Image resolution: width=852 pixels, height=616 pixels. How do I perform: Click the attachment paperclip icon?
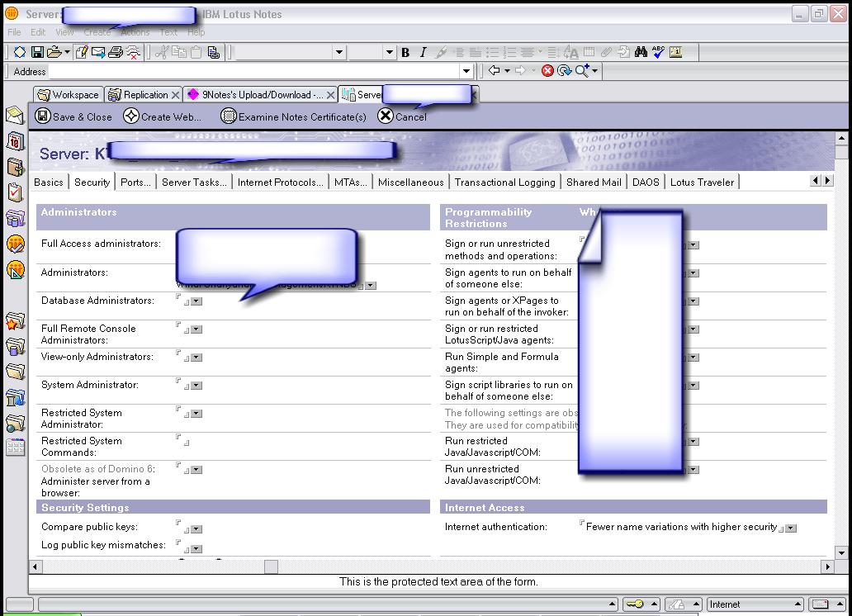(x=607, y=52)
